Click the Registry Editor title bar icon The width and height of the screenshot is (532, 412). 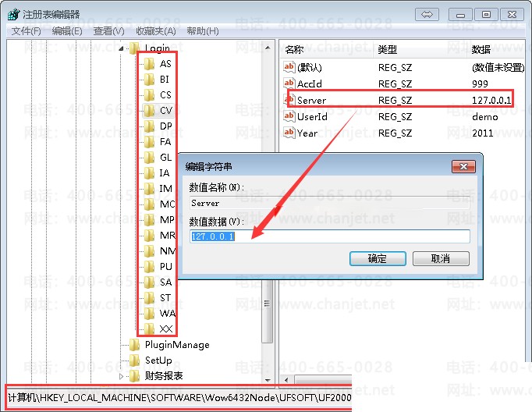point(14,14)
